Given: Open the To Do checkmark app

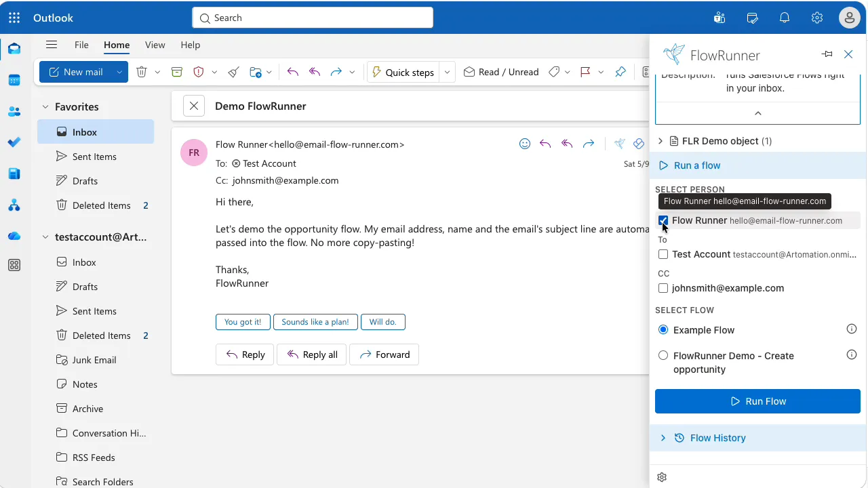Looking at the screenshot, I should [x=14, y=142].
